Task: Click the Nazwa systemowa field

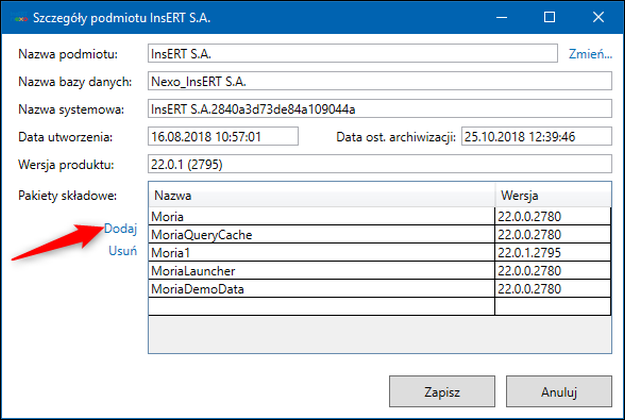Action: coord(378,108)
